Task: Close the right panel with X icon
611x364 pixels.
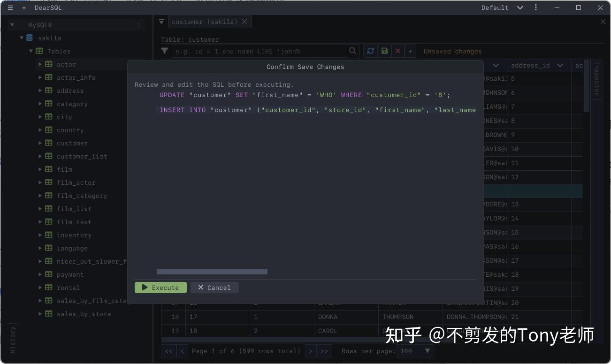Action: point(603,22)
